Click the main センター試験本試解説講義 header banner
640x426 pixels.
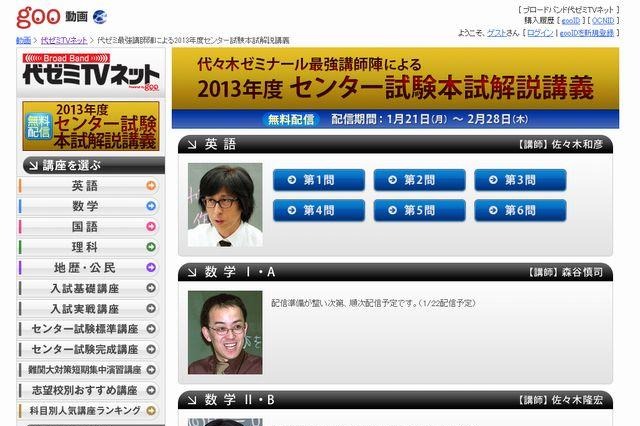(395, 78)
